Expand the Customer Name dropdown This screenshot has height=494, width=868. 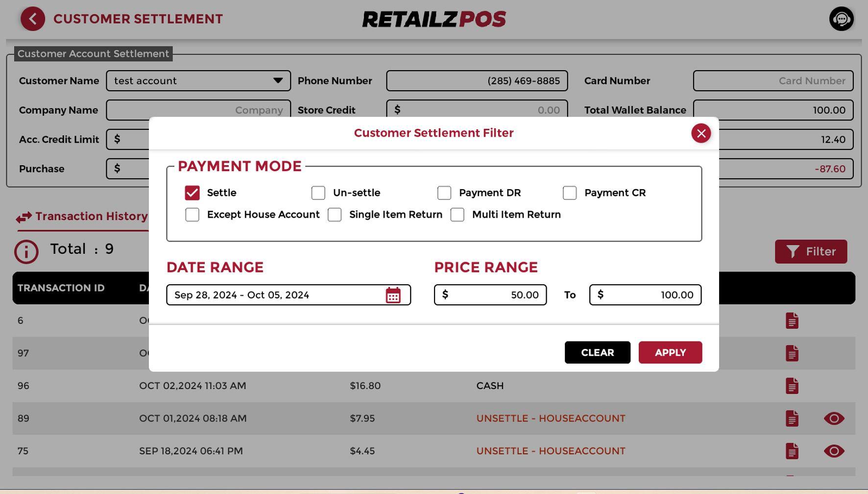pos(277,81)
